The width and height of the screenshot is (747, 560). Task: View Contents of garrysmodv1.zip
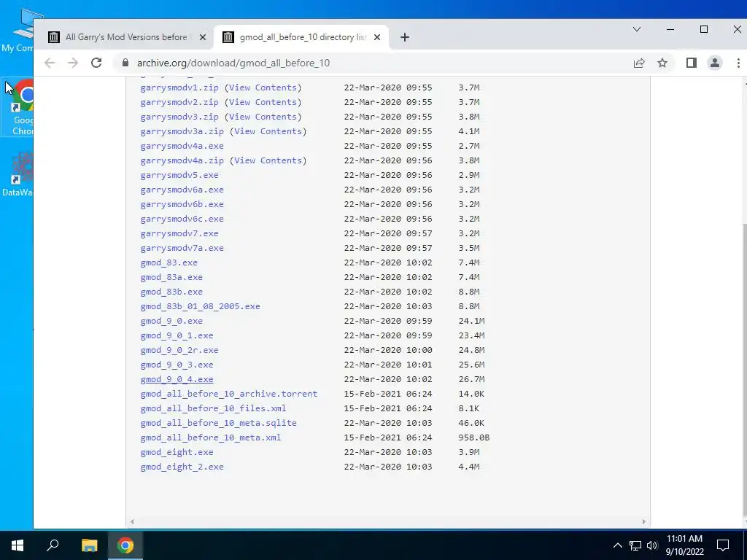(x=263, y=87)
